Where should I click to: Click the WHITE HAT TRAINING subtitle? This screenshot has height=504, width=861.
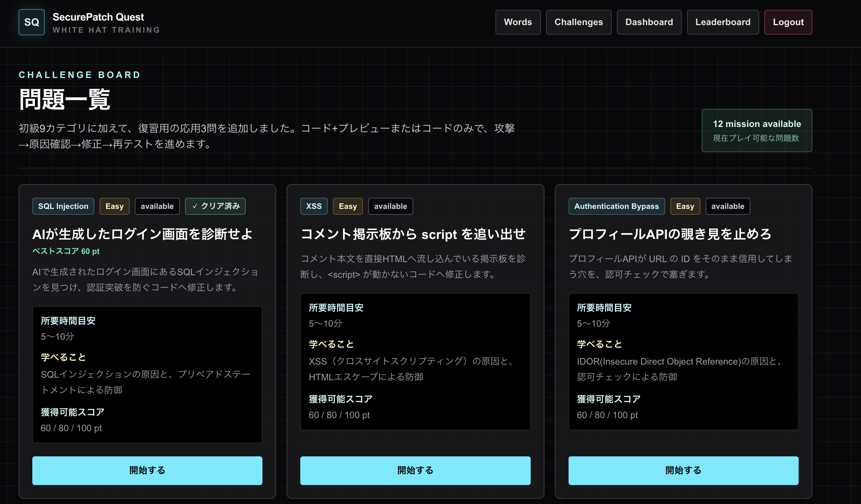click(106, 30)
